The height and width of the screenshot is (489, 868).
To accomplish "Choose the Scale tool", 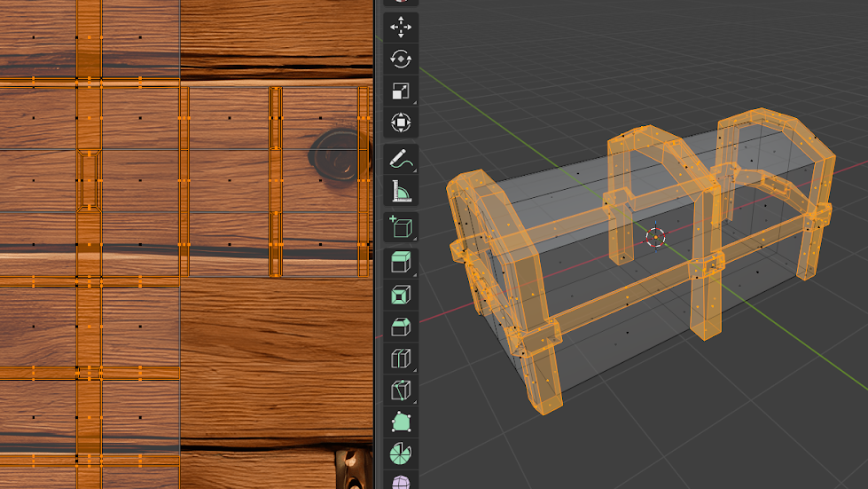I will click(x=401, y=91).
